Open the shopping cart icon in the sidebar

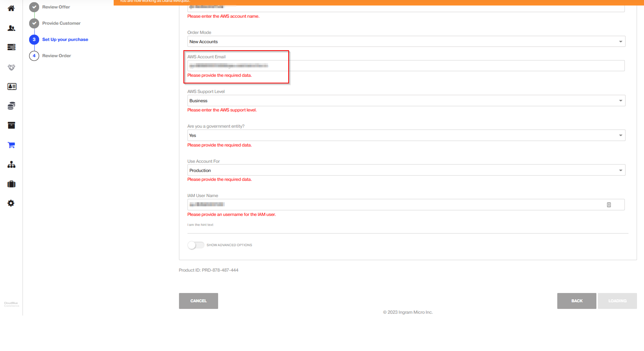coord(11,145)
